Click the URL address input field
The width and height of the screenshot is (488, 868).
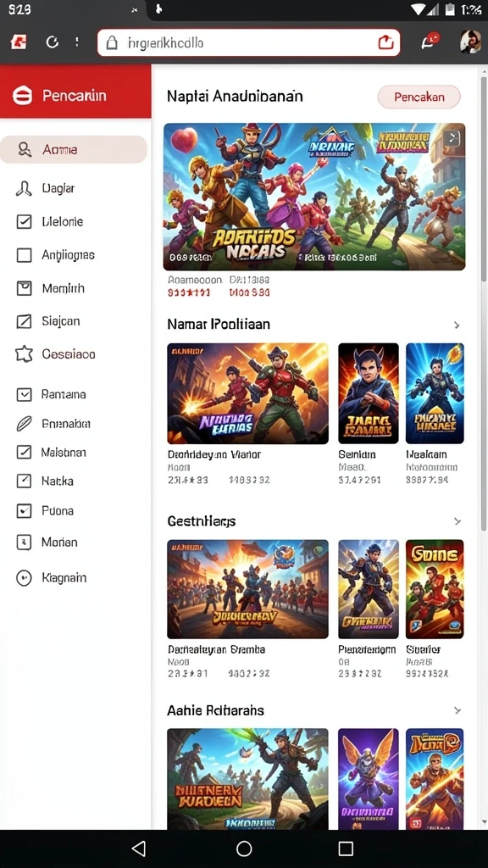248,42
